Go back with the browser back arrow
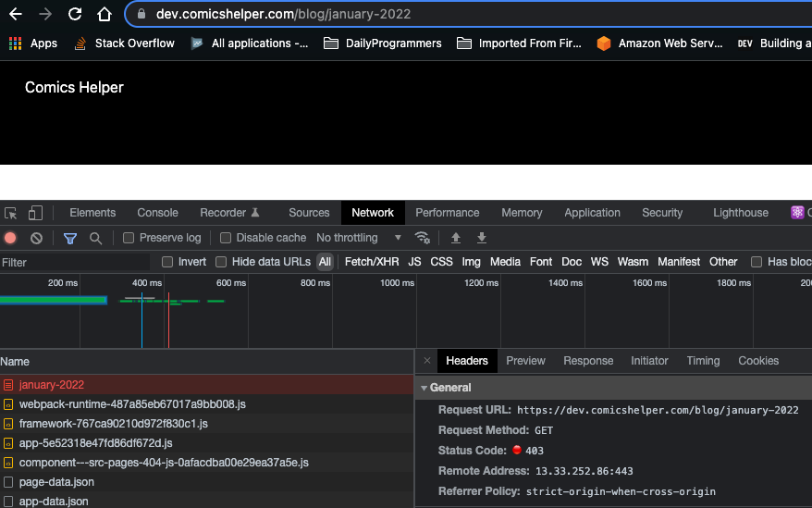This screenshot has height=508, width=812. [x=16, y=14]
